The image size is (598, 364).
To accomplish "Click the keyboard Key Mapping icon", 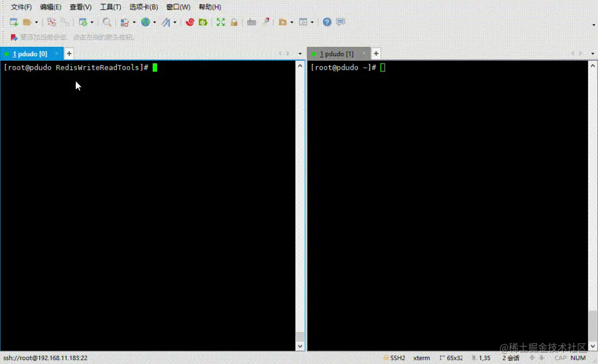I will click(251, 22).
